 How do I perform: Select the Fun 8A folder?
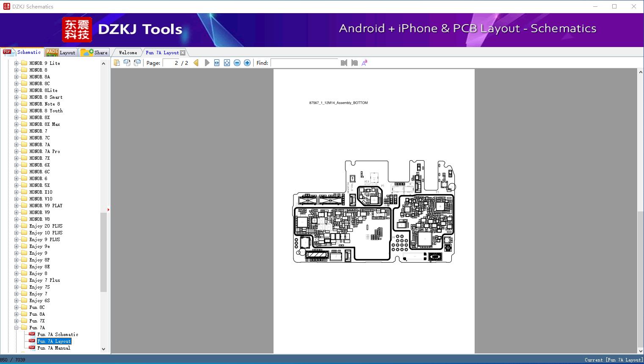tap(37, 314)
